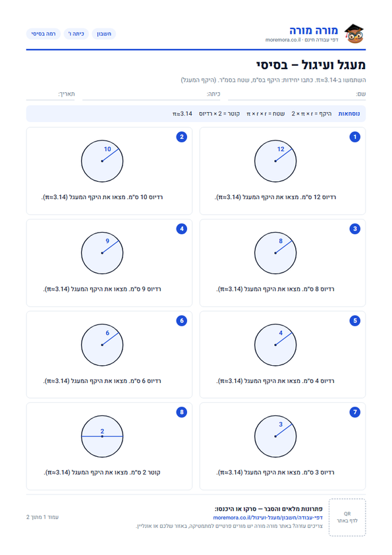Click the שם name field line
The image size is (392, 555).
(x=297, y=94)
